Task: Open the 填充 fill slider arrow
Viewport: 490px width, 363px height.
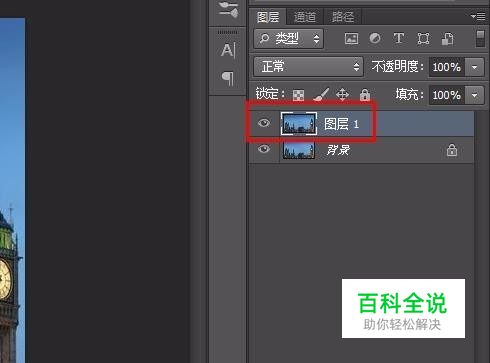Action: tap(475, 95)
